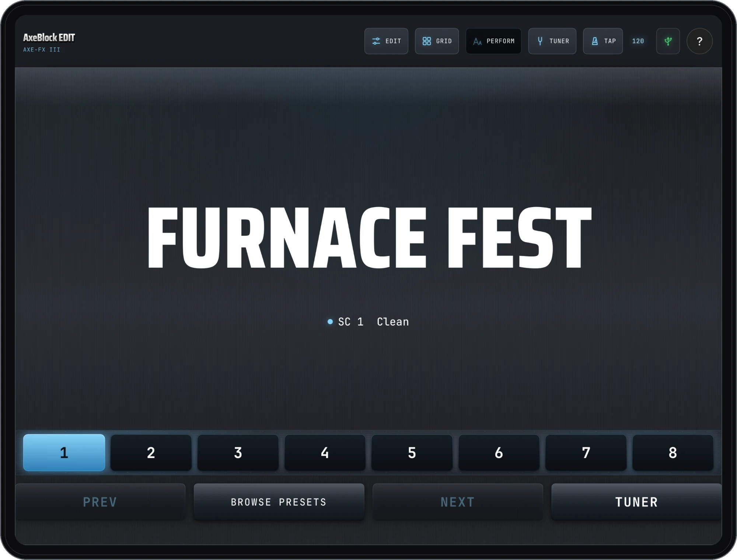Click the FURNACE FEST preset name

click(x=369, y=237)
